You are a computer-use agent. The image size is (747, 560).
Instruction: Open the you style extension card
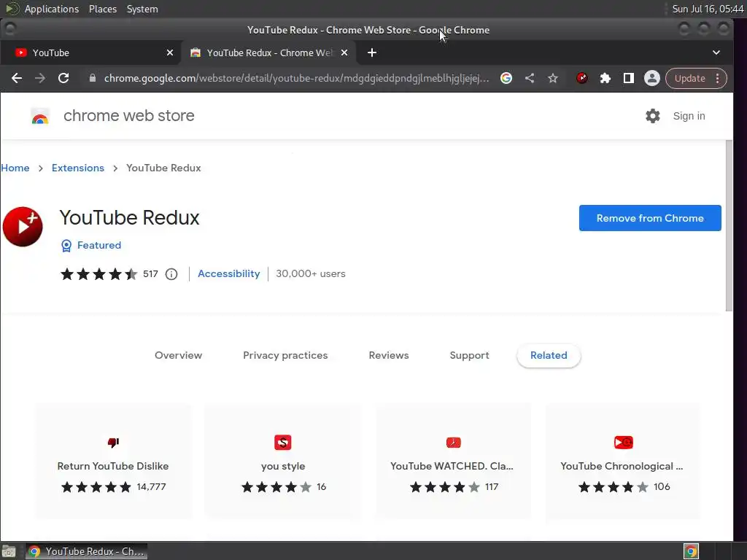click(x=283, y=461)
